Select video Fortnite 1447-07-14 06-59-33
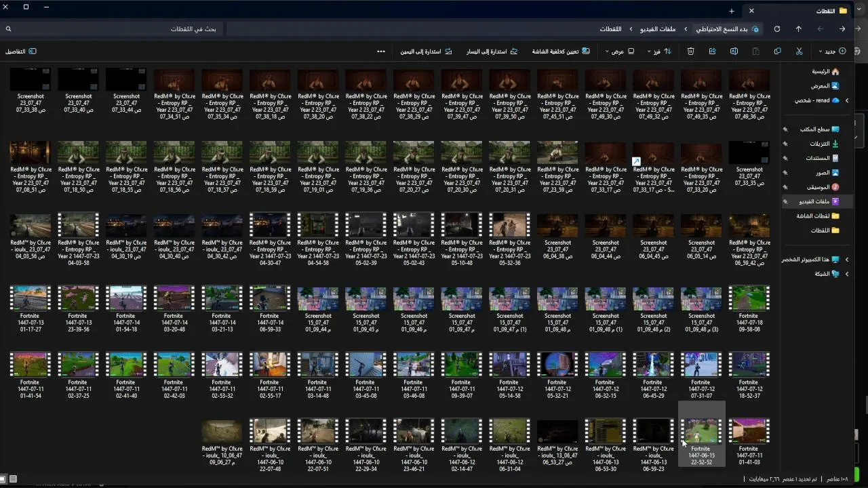The width and height of the screenshot is (868, 488). click(x=270, y=308)
